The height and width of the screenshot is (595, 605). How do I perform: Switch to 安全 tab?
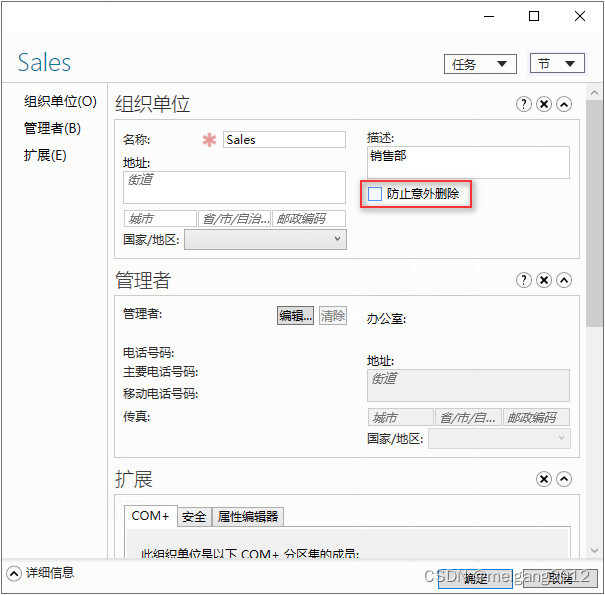(194, 517)
